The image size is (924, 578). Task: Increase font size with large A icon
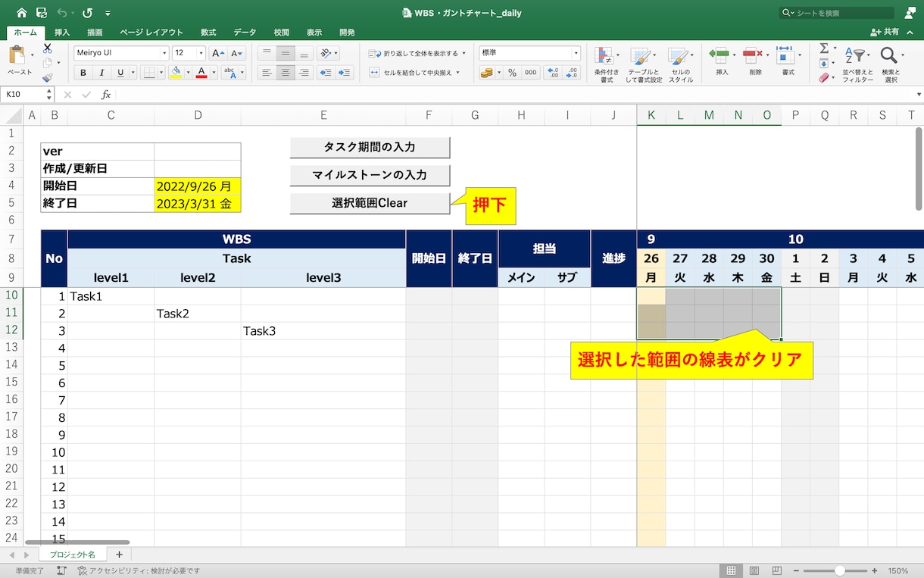tap(218, 53)
